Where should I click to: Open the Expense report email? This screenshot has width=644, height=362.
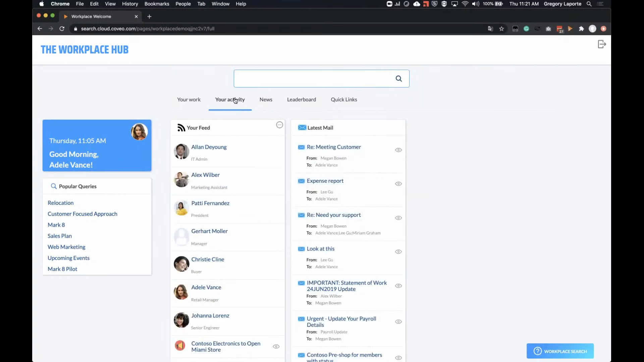click(x=325, y=181)
